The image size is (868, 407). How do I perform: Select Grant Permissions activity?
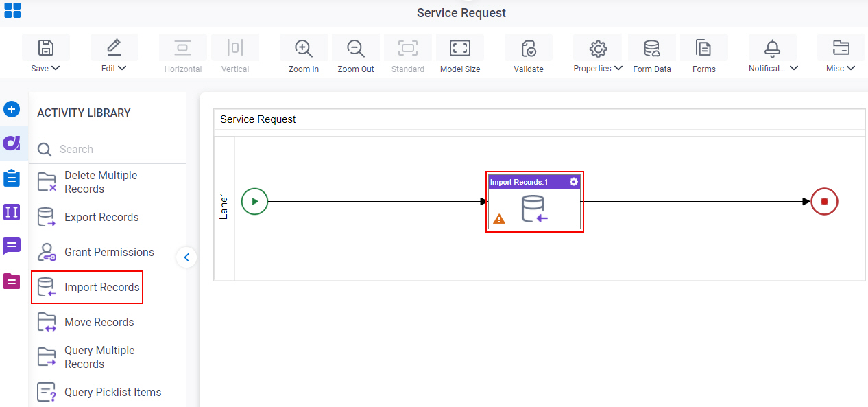[x=96, y=253]
